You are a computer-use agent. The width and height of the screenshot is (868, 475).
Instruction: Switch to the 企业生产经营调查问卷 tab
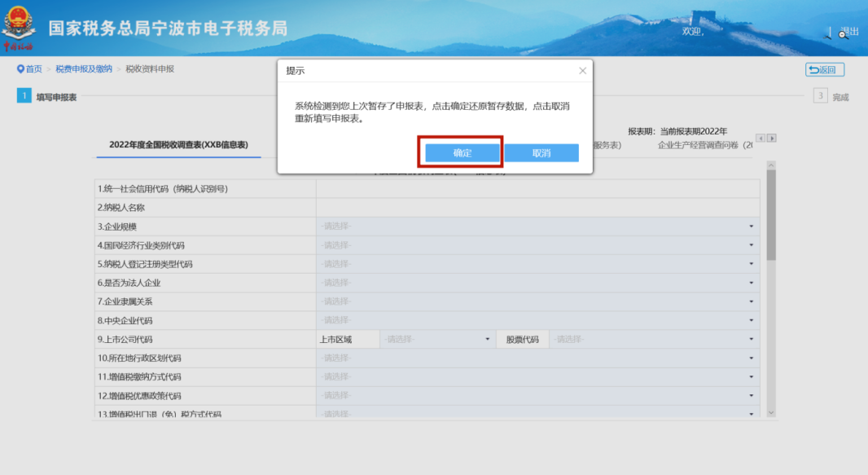pos(705,145)
